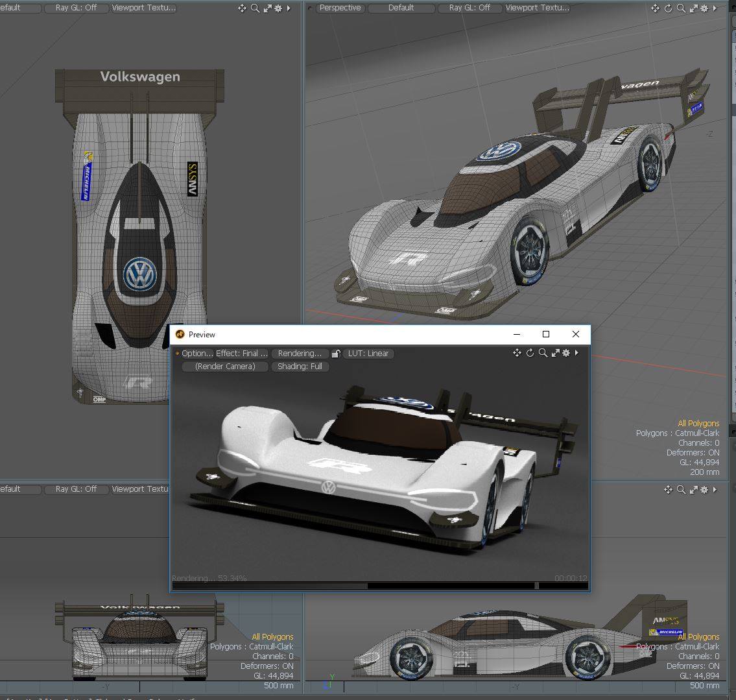This screenshot has width=736, height=700.
Task: Click the "All Polygons" text in the Perspective viewport
Action: (698, 423)
